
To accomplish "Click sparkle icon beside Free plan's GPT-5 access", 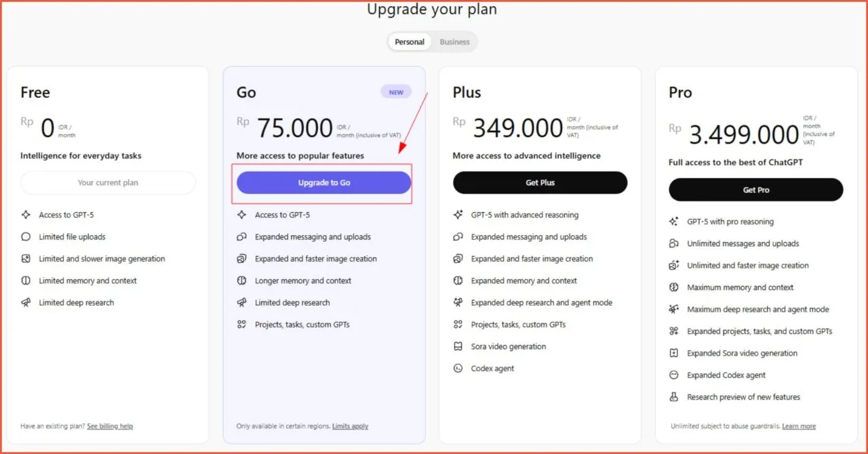I will 26,215.
